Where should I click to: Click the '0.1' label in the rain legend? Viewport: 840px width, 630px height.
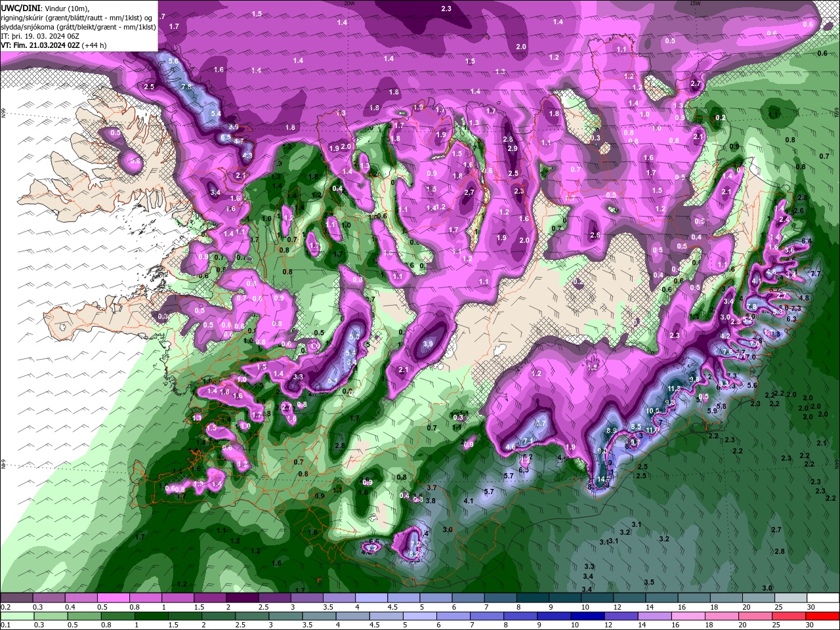(x=5, y=625)
